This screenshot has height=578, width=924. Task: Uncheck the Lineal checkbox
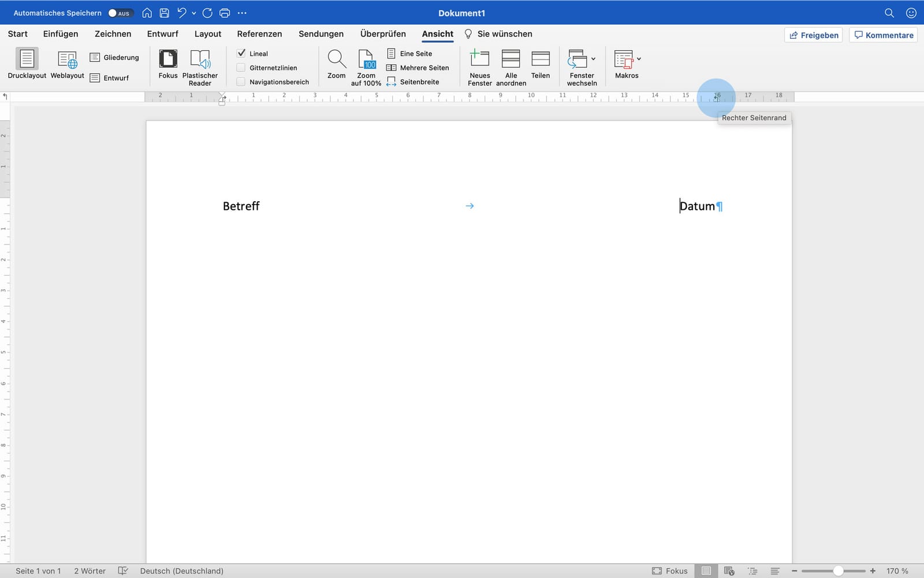241,53
